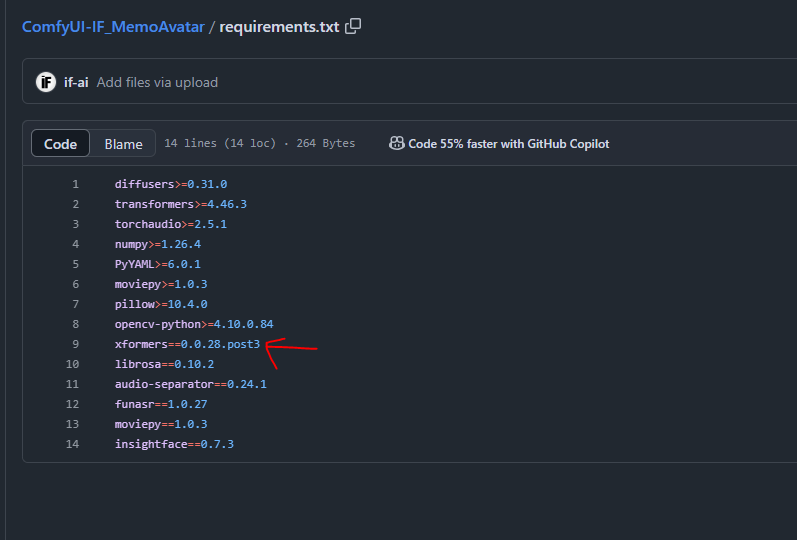The width and height of the screenshot is (797, 540).
Task: Click the 'librosa==0.10.2' line
Action: click(x=164, y=364)
